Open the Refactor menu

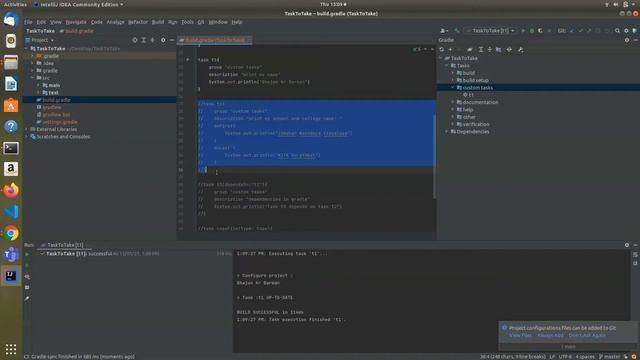138,22
